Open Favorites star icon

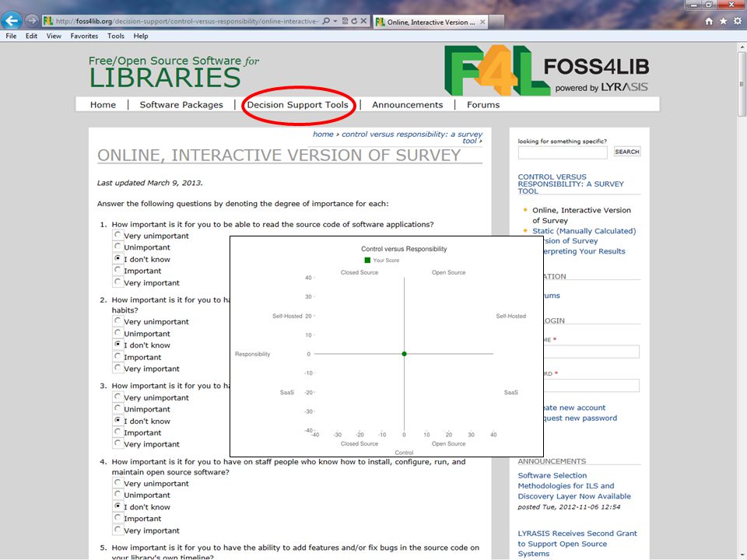(x=723, y=21)
